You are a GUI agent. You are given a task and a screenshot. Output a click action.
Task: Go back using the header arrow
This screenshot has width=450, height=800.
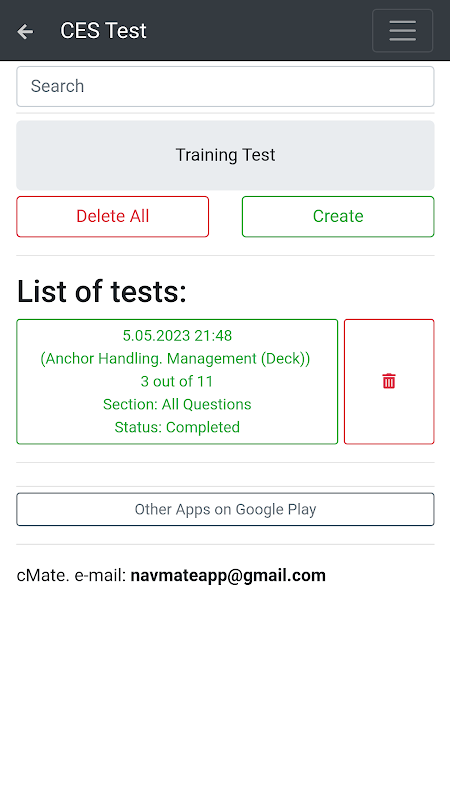[25, 31]
